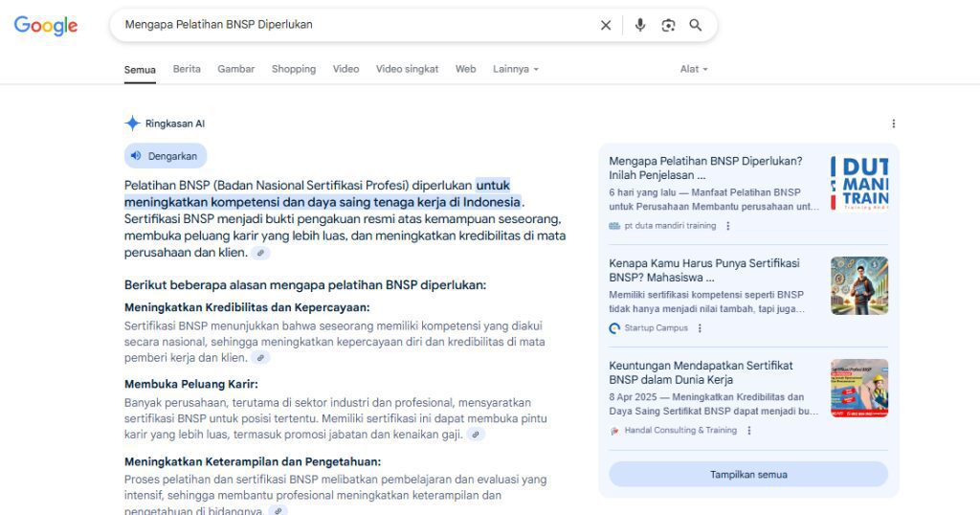Screen dimensions: 980x515
Task: Click Tampilkan semua button
Action: pyautogui.click(x=748, y=475)
